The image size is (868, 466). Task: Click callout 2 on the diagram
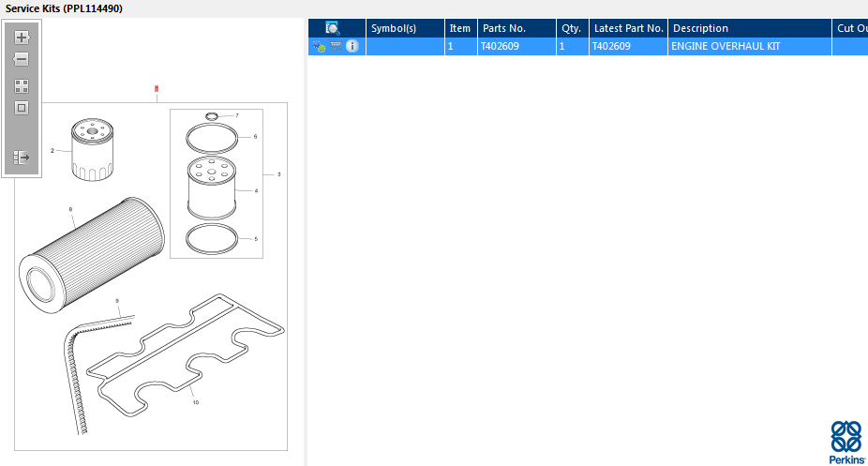(52, 151)
